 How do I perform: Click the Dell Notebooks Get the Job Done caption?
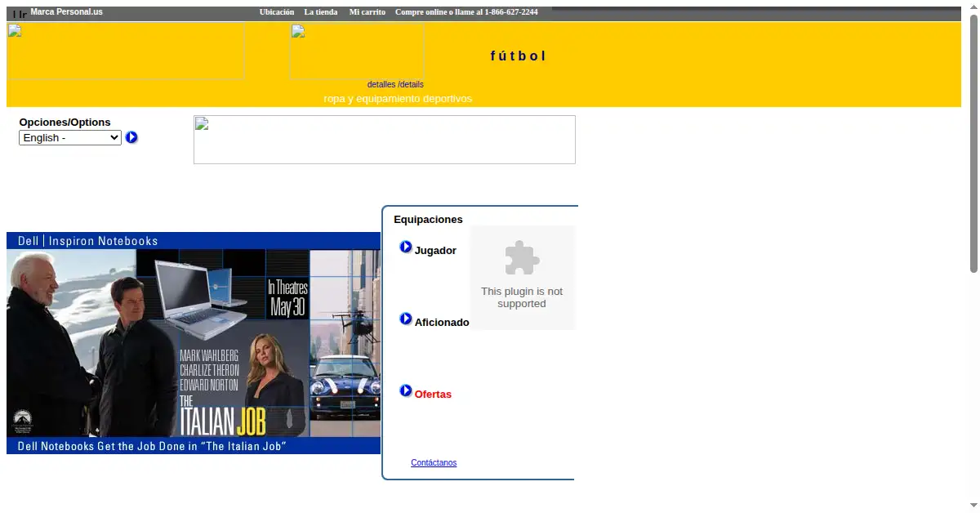[x=152, y=446]
